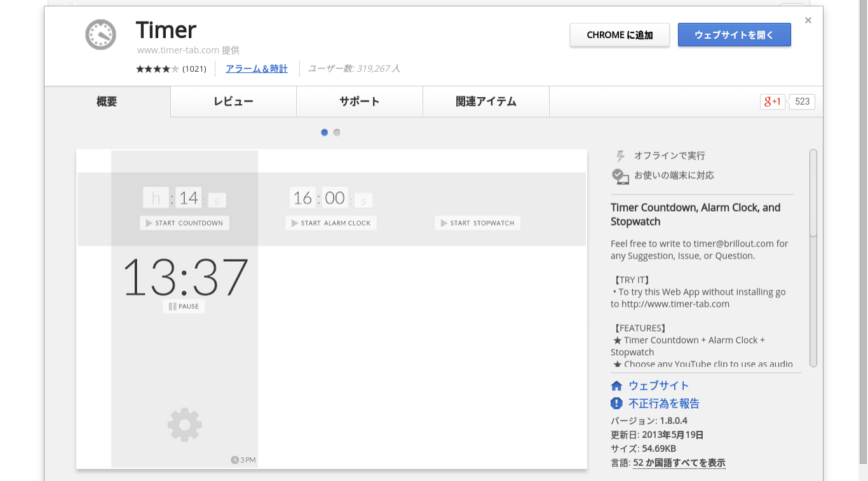
Task: Click START STOPWATCH in the screenshot
Action: (x=478, y=223)
